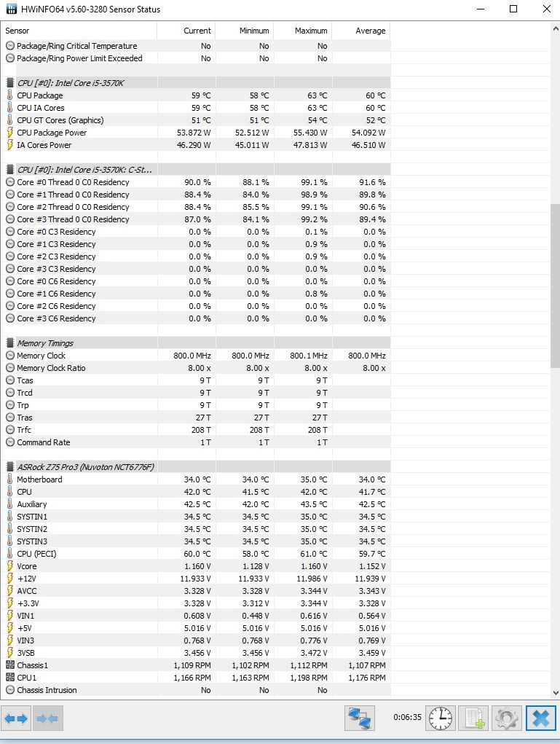Screen dimensions: 560x744
Task: Select the Chassis1 fan speed row
Action: tap(198, 665)
